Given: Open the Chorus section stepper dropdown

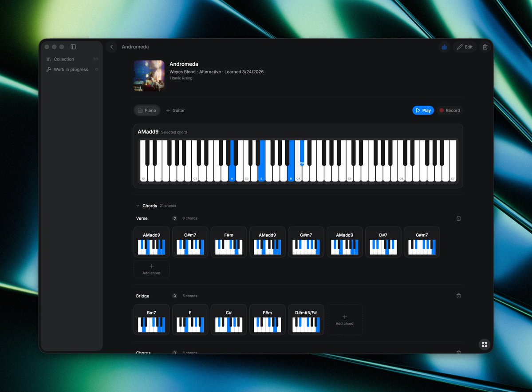Looking at the screenshot, I should [x=175, y=352].
